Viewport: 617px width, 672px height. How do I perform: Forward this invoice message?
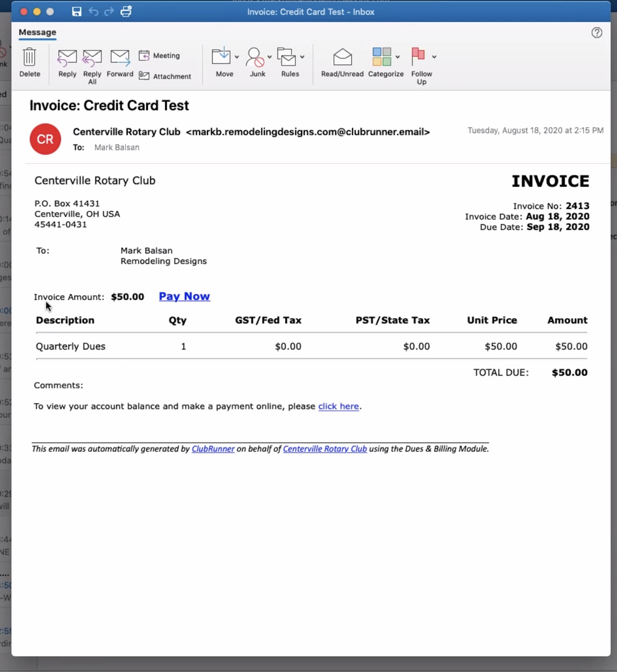pyautogui.click(x=120, y=62)
